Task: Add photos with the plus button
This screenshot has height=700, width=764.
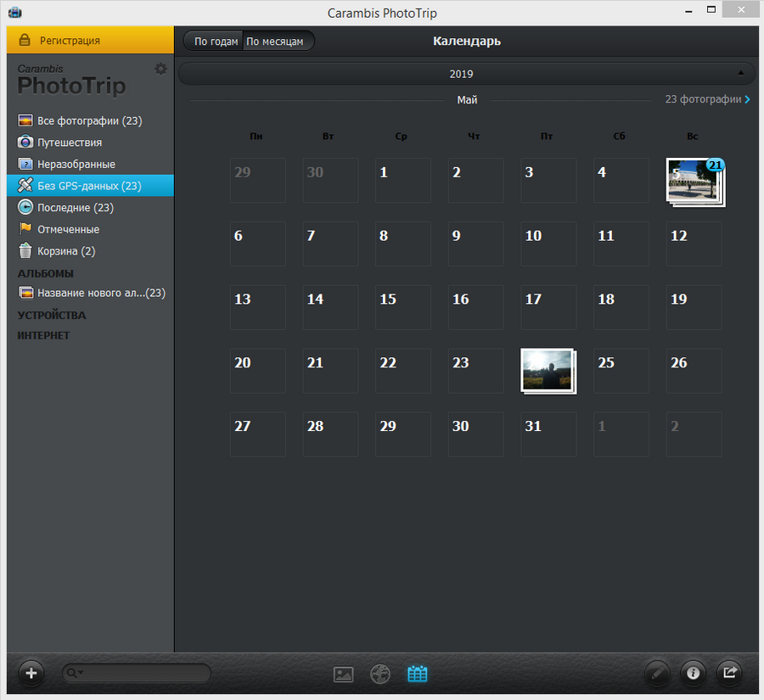Action: [x=31, y=673]
